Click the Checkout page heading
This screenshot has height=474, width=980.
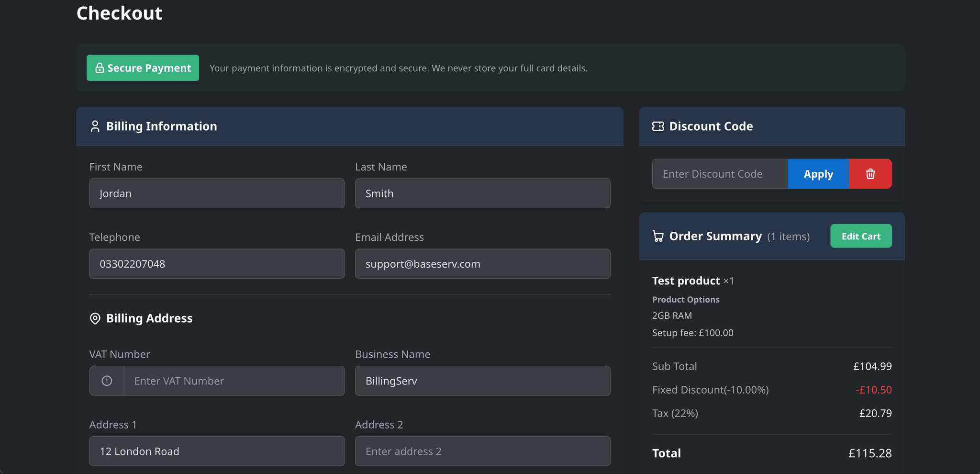(119, 13)
